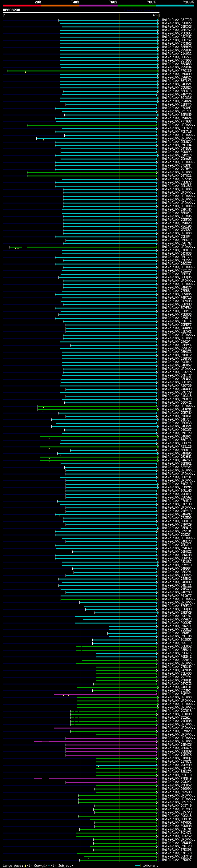This screenshot has width=197, height=868.
Task: Click hit label UniRef100_A5C9D5
Action: tap(177, 34)
